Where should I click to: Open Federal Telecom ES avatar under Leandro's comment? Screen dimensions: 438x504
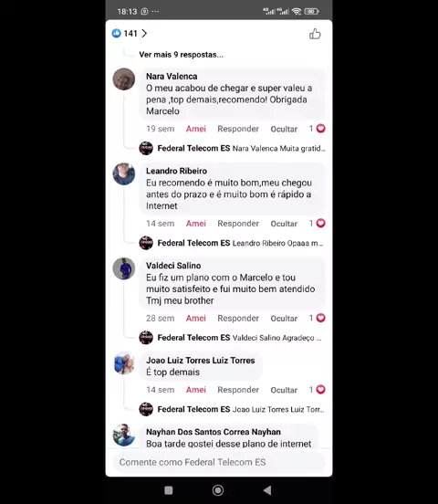point(146,243)
